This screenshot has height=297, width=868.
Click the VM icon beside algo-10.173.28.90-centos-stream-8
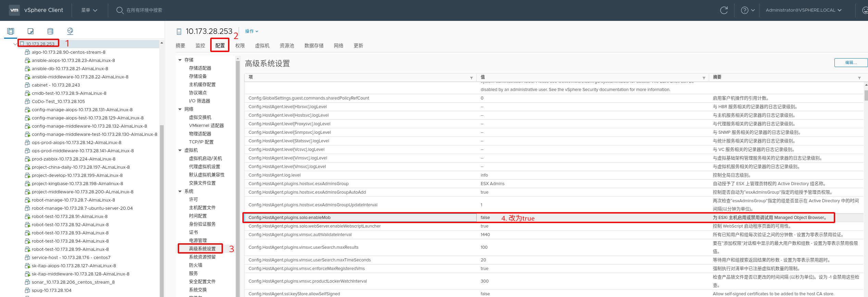(27, 52)
